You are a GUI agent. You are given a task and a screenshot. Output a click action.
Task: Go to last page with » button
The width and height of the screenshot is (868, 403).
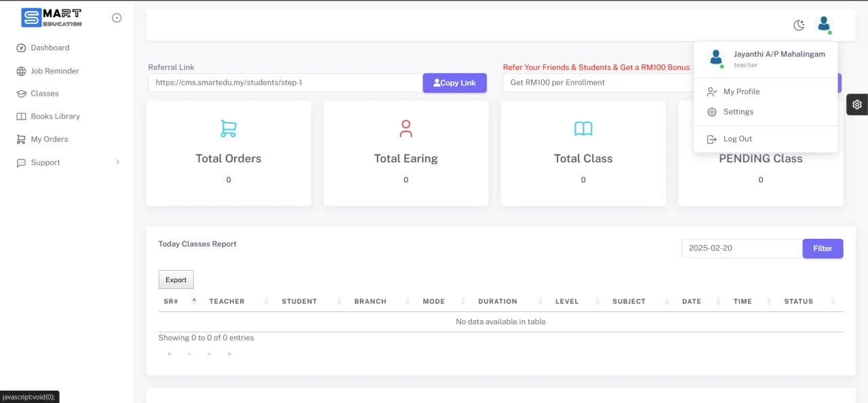tap(229, 354)
